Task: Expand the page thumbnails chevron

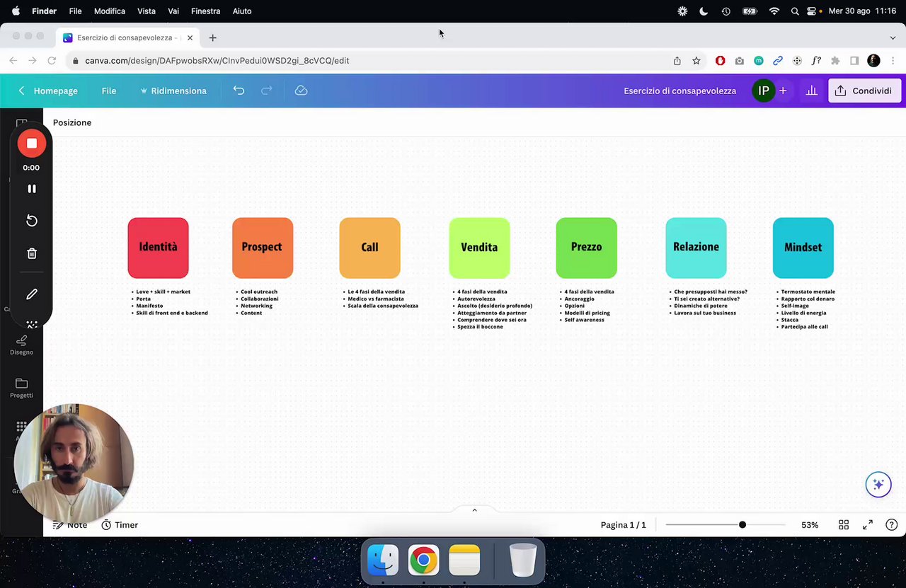Action: [x=474, y=510]
